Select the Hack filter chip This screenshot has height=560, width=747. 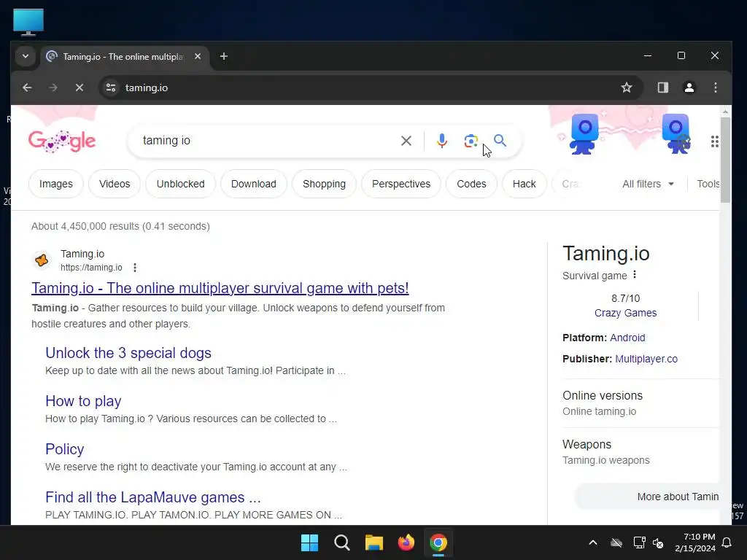pos(524,184)
